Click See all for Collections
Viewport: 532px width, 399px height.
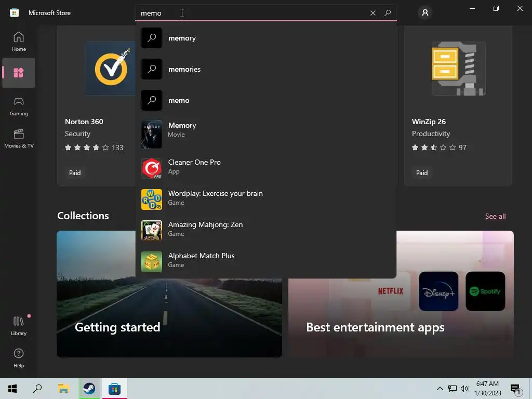[495, 217]
